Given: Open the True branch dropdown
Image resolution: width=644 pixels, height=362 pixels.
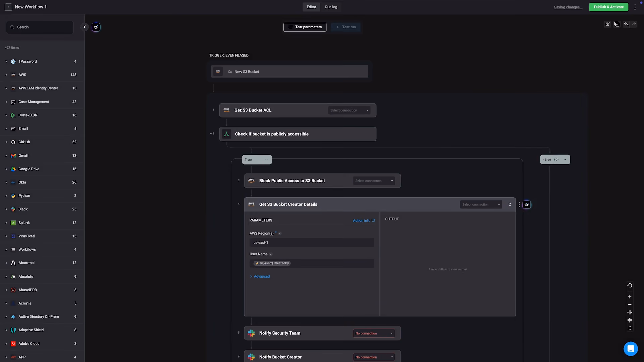Looking at the screenshot, I should click(x=257, y=160).
